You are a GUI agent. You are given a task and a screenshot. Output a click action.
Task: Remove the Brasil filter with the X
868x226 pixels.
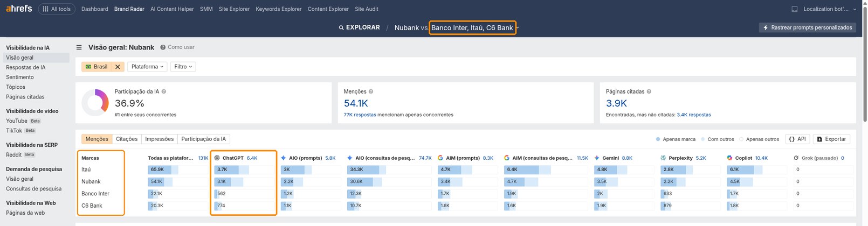point(118,67)
